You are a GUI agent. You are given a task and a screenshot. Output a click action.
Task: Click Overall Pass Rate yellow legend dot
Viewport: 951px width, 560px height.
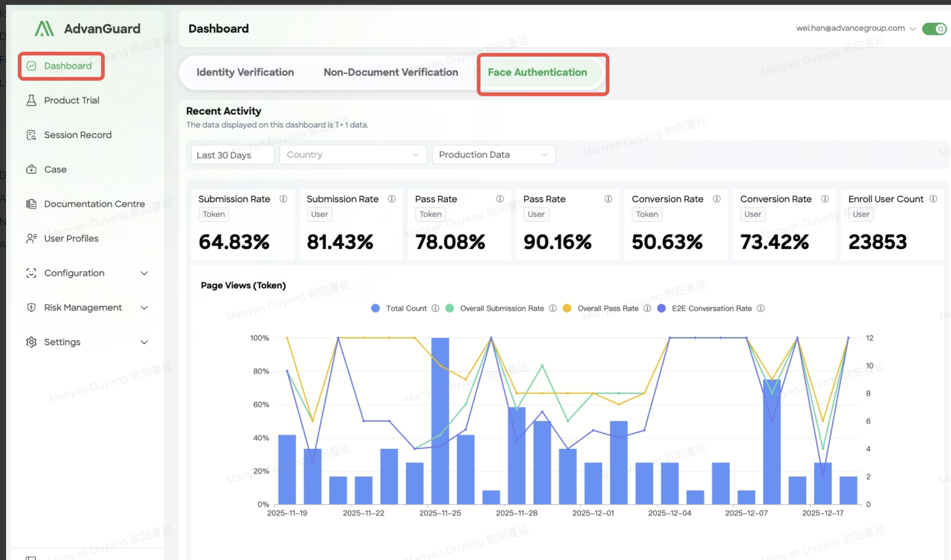click(x=567, y=309)
